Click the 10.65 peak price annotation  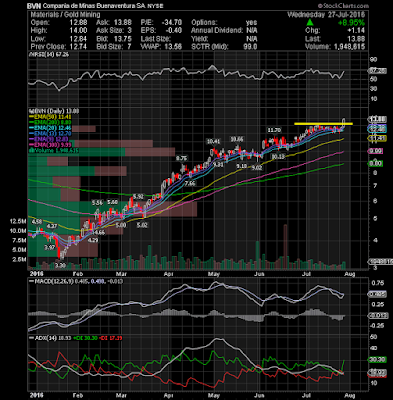pos(237,139)
